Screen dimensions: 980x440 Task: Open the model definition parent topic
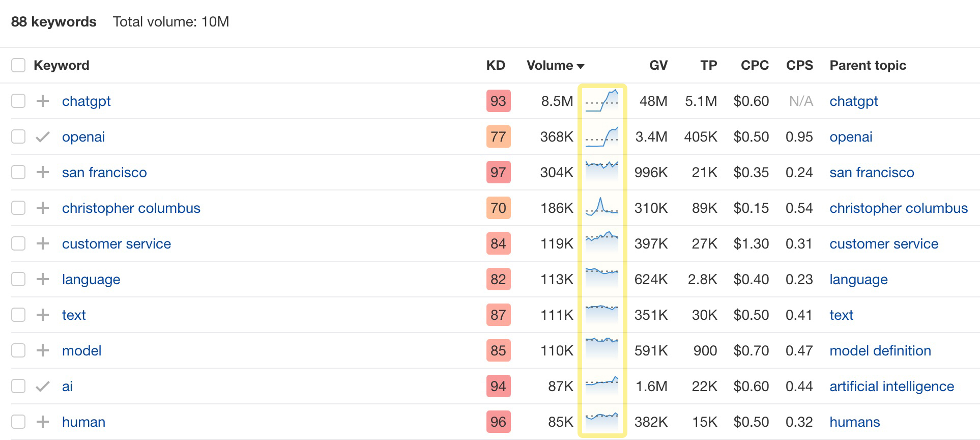click(x=880, y=350)
